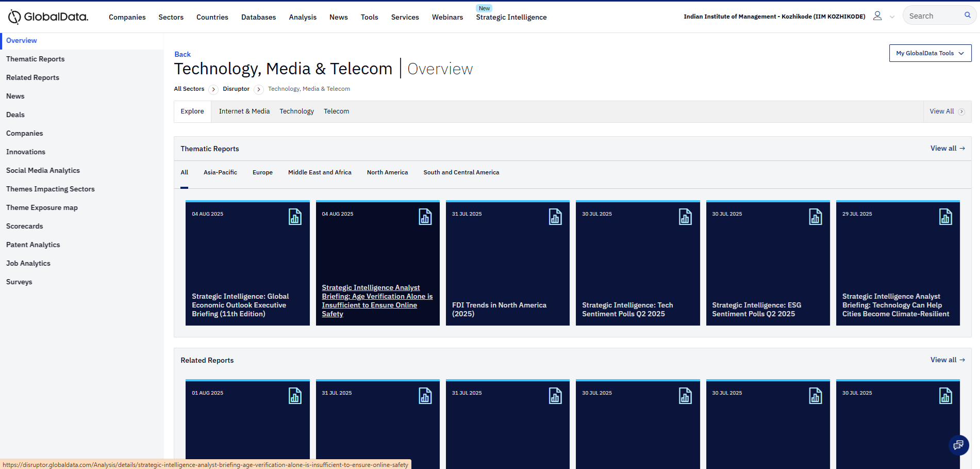The height and width of the screenshot is (469, 980).
Task: Open the chat support bubble icon
Action: (958, 445)
